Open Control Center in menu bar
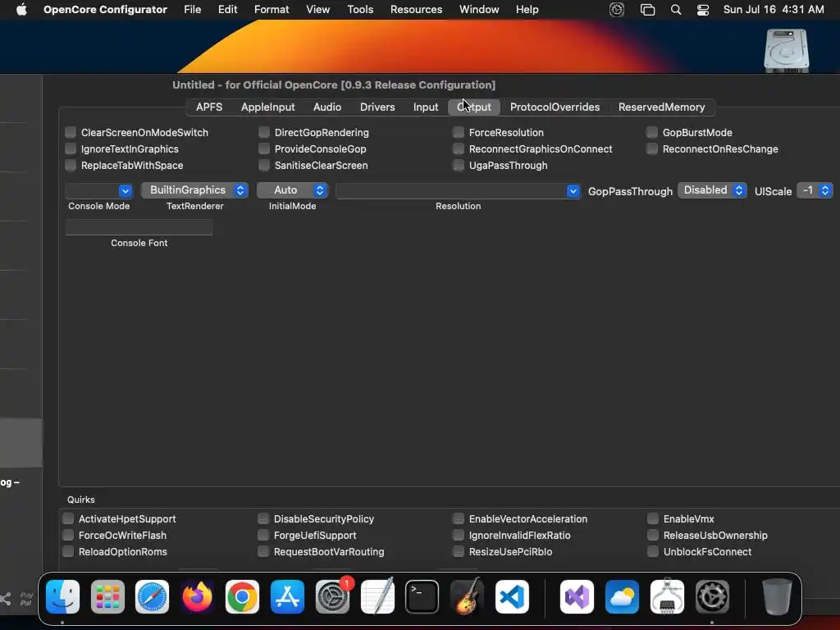 (x=703, y=10)
